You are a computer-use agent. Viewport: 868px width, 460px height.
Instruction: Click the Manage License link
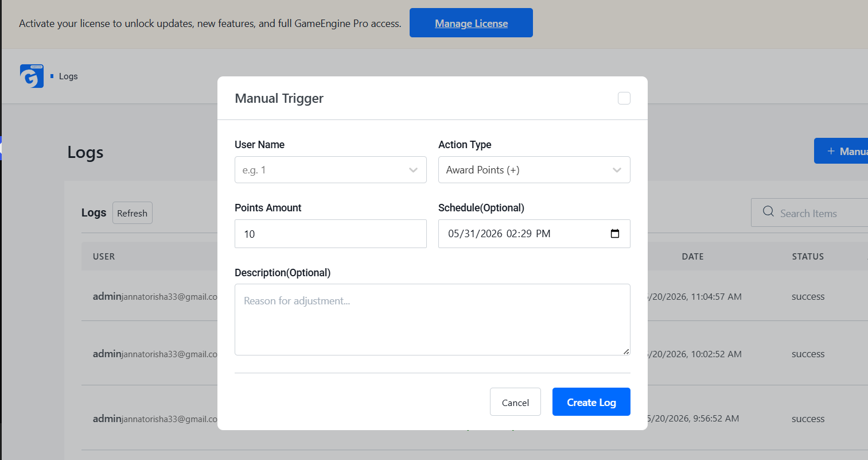point(471,23)
